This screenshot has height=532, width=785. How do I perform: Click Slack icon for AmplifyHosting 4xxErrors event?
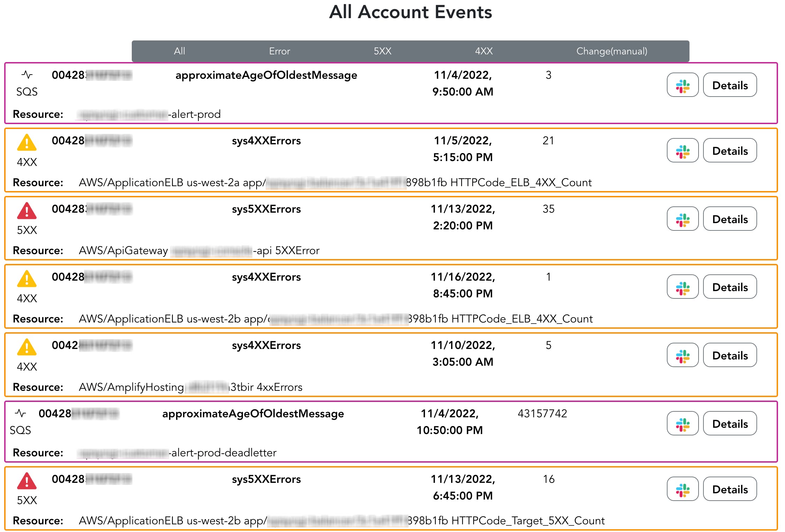[682, 355]
